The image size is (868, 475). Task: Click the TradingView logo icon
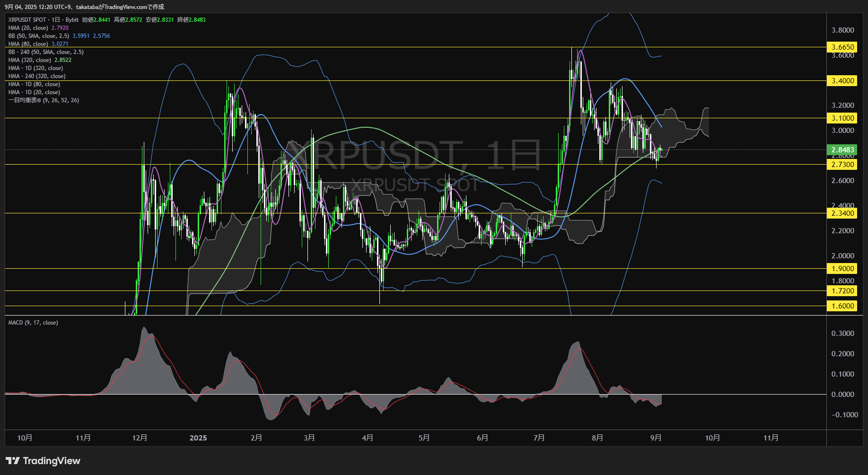pos(13,461)
